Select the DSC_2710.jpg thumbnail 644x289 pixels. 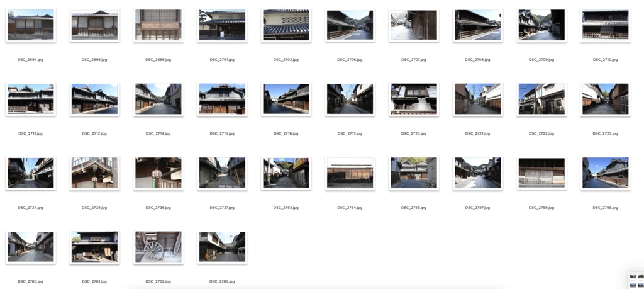(x=606, y=25)
